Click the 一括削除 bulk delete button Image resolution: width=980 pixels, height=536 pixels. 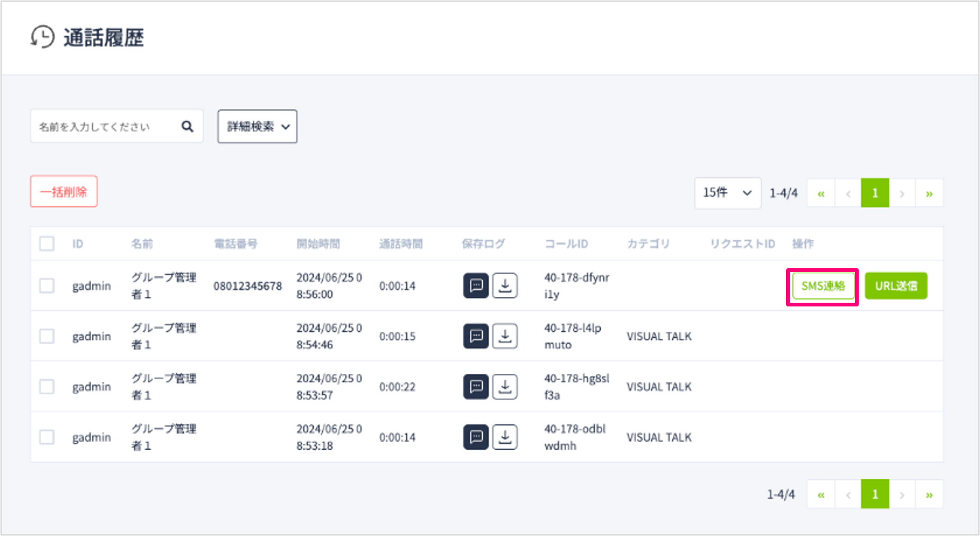(x=64, y=191)
